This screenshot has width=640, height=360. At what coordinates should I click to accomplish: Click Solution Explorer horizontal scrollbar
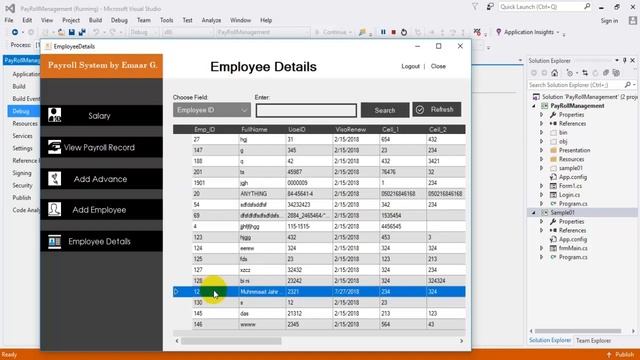point(578,331)
